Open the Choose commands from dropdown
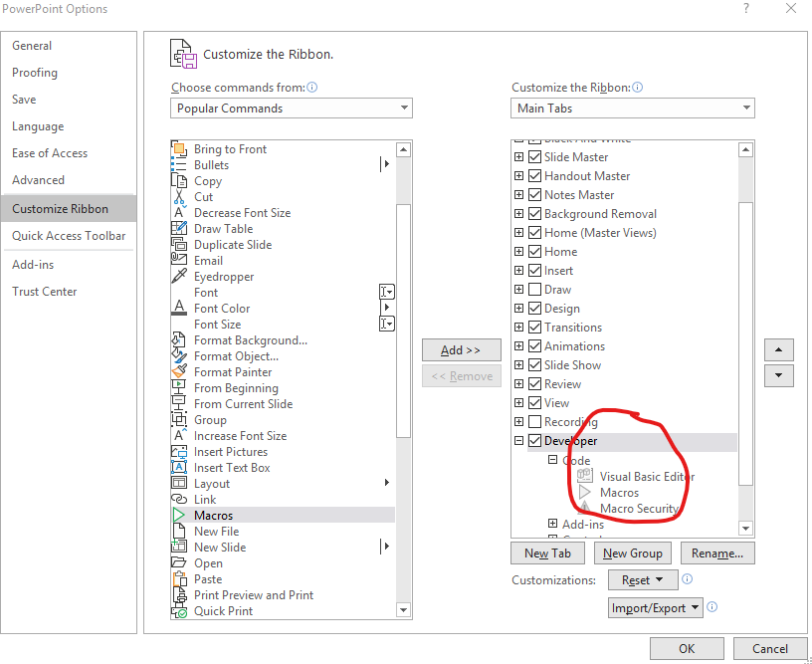Viewport: 812px width, 664px height. point(291,109)
